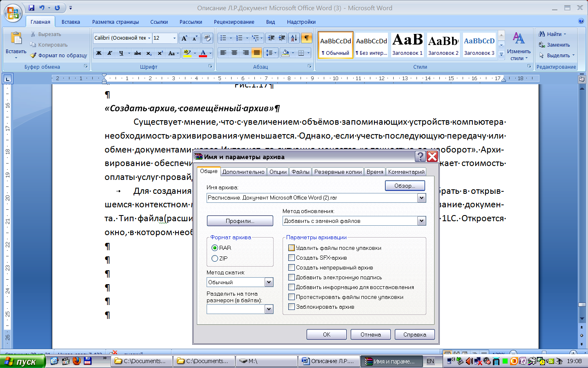Expand the Styles gallery more arrow
The image size is (588, 368).
click(x=501, y=54)
